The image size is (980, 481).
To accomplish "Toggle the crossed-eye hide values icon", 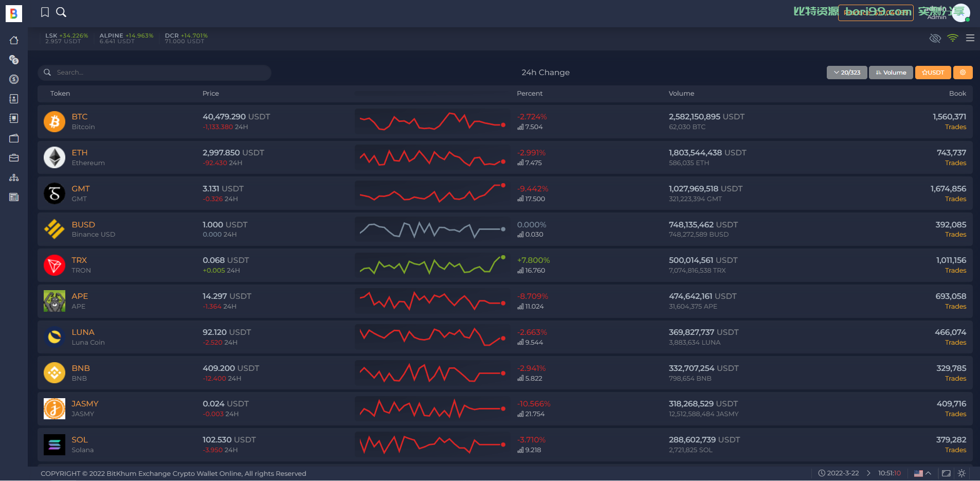I will [x=935, y=38].
